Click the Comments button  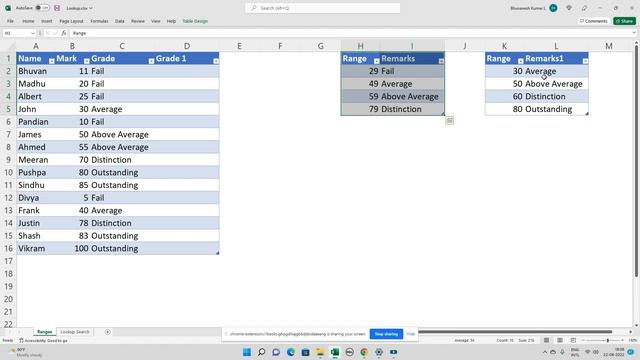coord(593,21)
